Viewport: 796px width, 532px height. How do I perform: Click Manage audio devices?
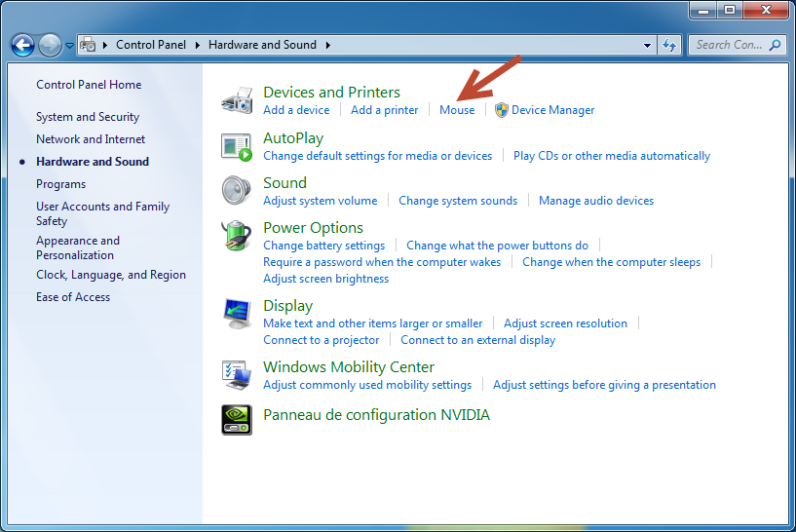(596, 201)
